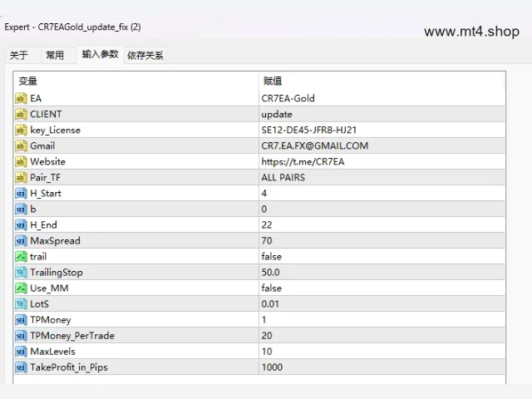Click the string icon beside Pair_TF
Screen dimensions: 532x399
[x=21, y=177]
